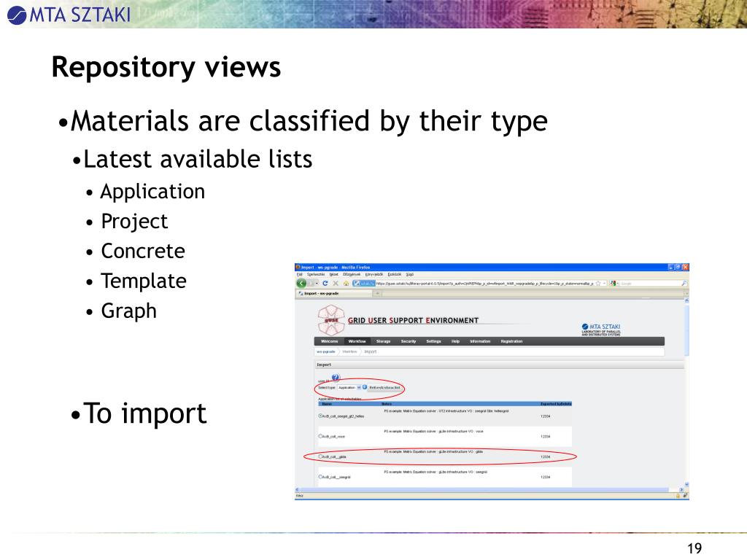
Task: Select AxB_coll_seegrid_gt2_helles radio button
Action: pyautogui.click(x=320, y=416)
